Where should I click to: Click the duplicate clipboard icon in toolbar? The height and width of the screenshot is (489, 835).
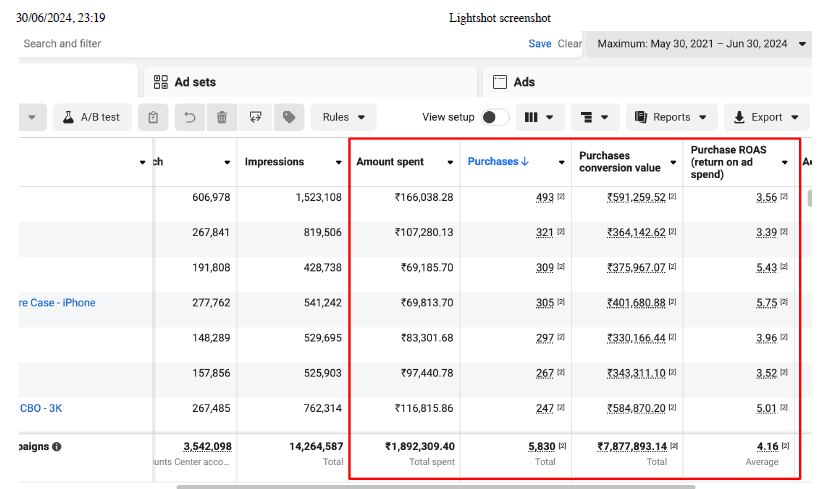(x=153, y=117)
